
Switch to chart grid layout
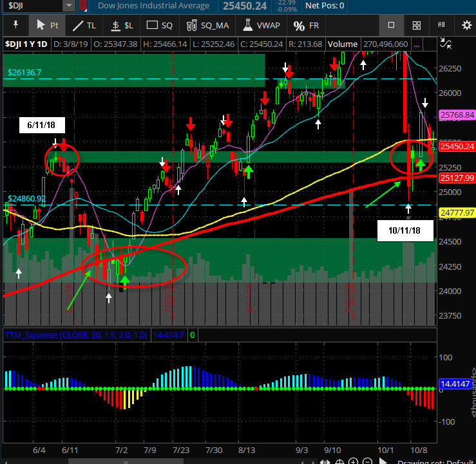416,26
